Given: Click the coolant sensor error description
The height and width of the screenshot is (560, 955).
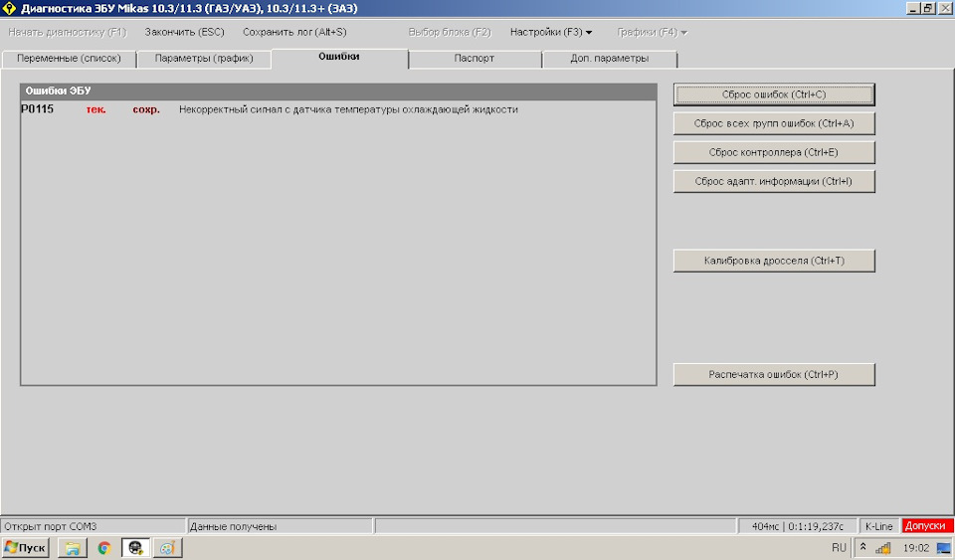Looking at the screenshot, I should (348, 110).
